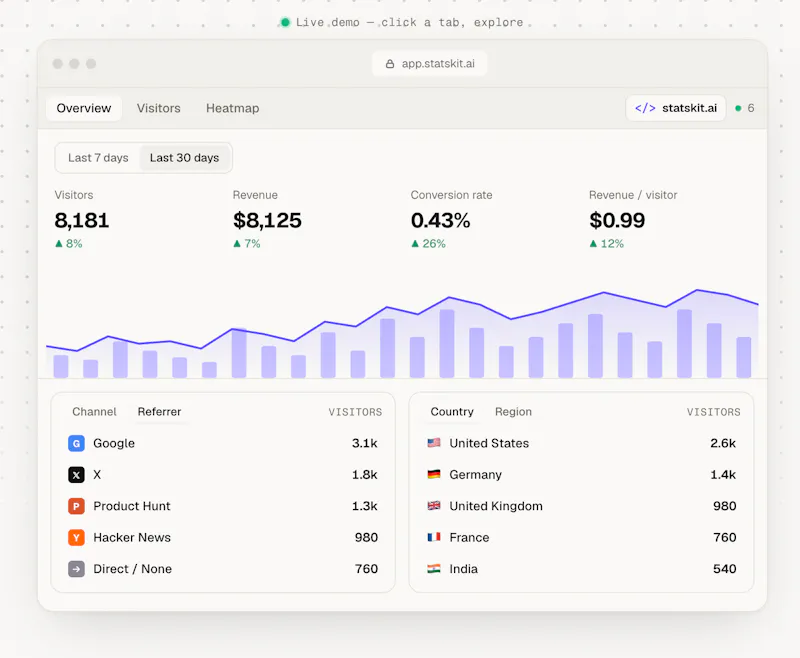Click the live visitor count 6

click(x=751, y=108)
